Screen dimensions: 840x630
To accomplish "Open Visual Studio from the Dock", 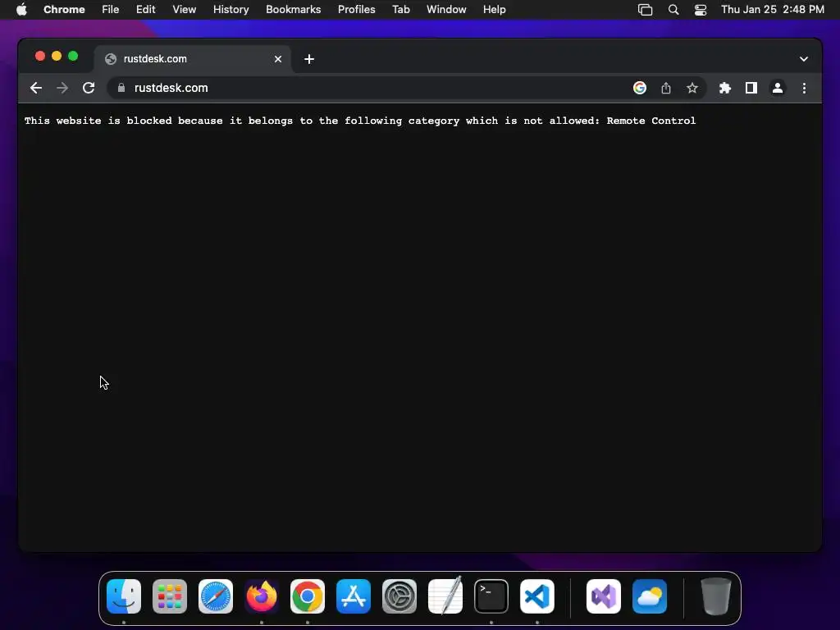I will pos(604,596).
